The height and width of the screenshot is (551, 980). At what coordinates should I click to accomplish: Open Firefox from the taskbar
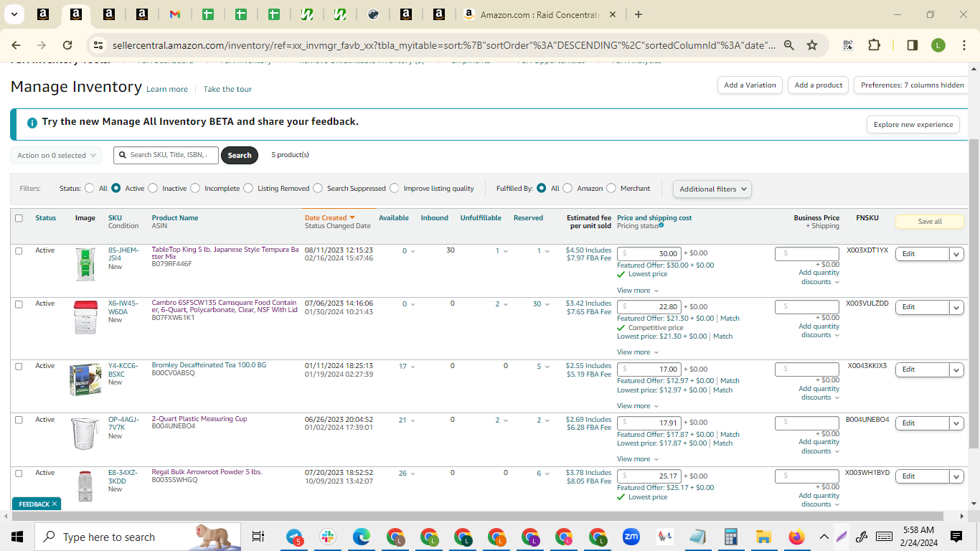[796, 537]
